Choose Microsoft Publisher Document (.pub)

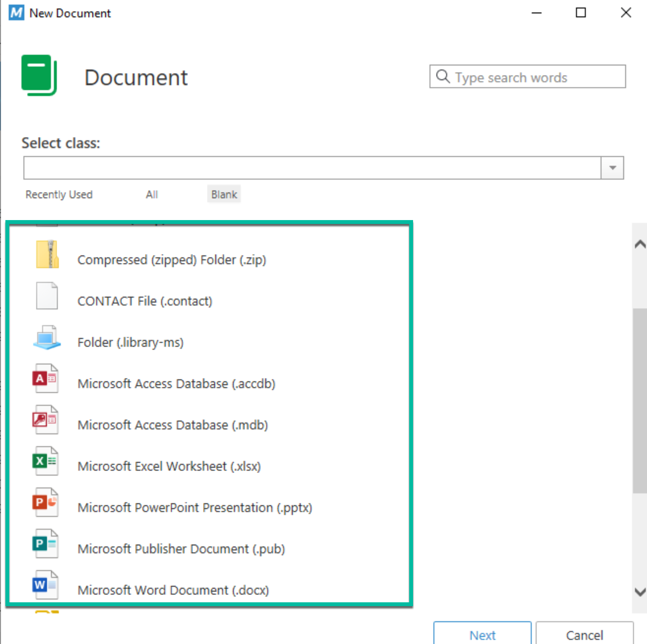tap(181, 549)
